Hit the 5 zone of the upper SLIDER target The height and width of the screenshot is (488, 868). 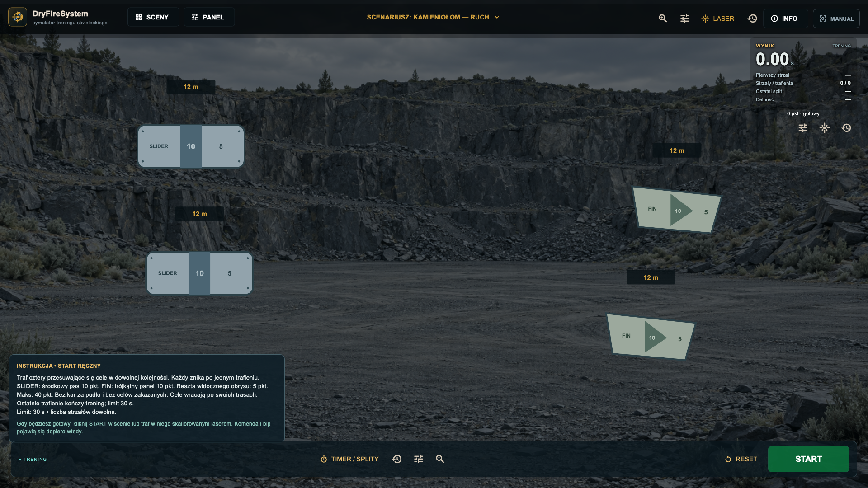pyautogui.click(x=222, y=146)
